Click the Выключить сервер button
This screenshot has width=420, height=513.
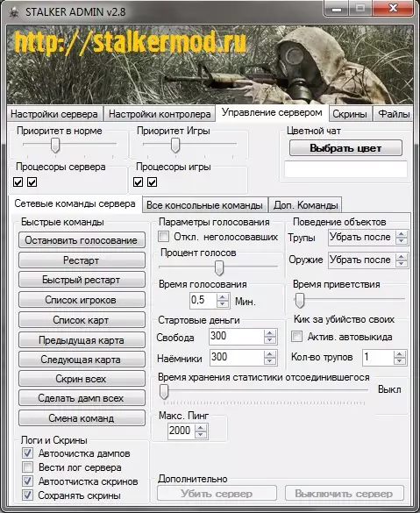pos(345,494)
